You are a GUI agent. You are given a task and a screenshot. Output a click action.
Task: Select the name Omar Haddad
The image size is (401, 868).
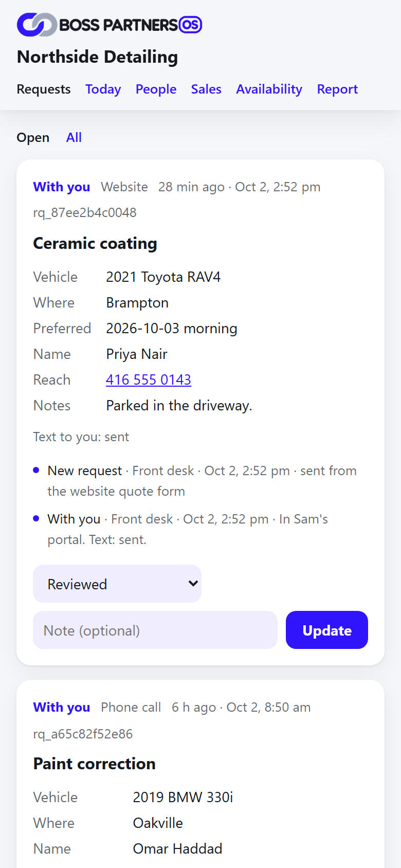[x=178, y=848]
